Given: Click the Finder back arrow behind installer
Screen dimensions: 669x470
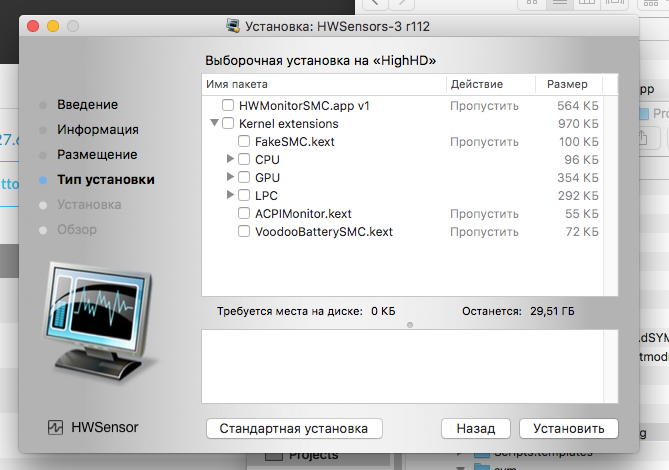Looking at the screenshot, I should pos(375,3).
